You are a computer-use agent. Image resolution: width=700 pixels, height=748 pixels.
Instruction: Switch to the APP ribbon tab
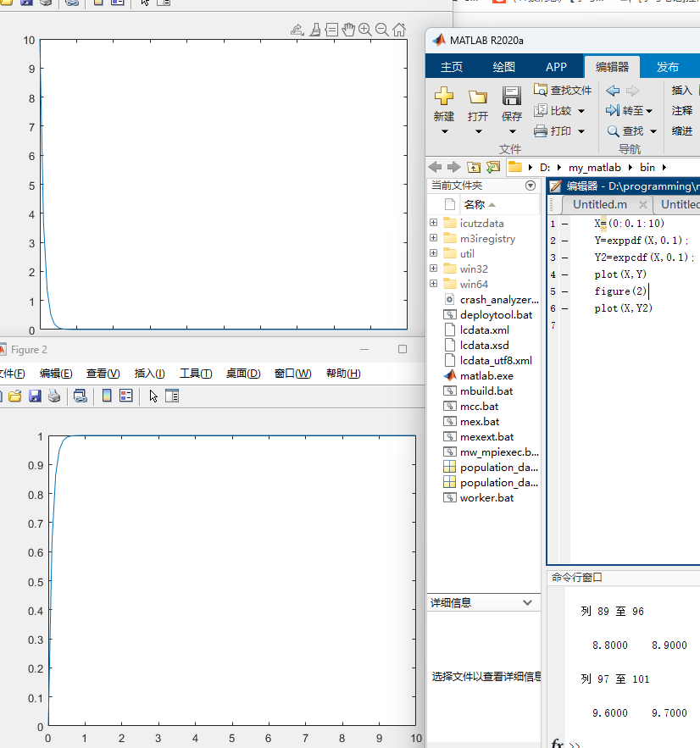coord(557,67)
